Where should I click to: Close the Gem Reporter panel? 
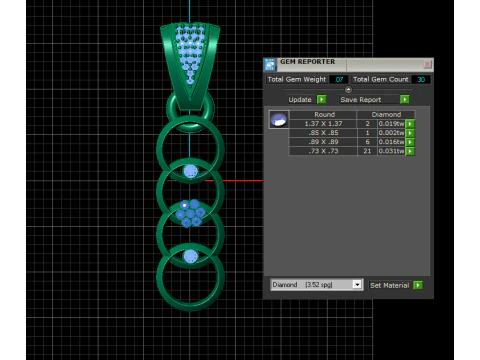(x=427, y=64)
